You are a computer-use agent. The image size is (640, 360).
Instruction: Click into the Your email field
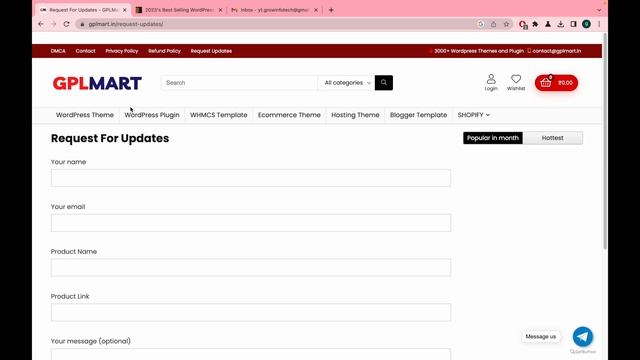click(x=251, y=223)
